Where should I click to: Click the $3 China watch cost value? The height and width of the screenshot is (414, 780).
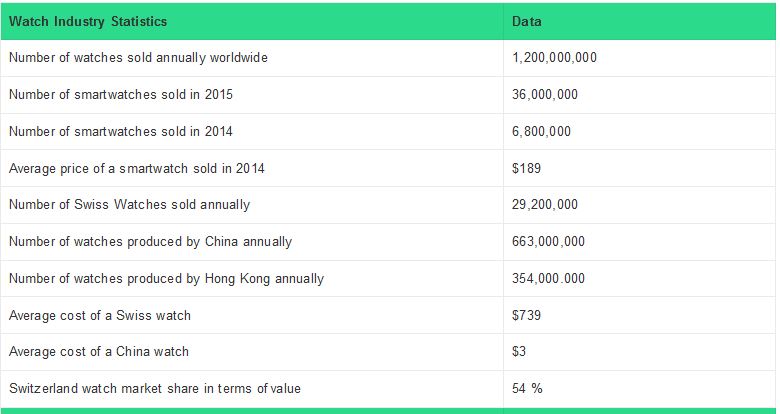pos(519,352)
